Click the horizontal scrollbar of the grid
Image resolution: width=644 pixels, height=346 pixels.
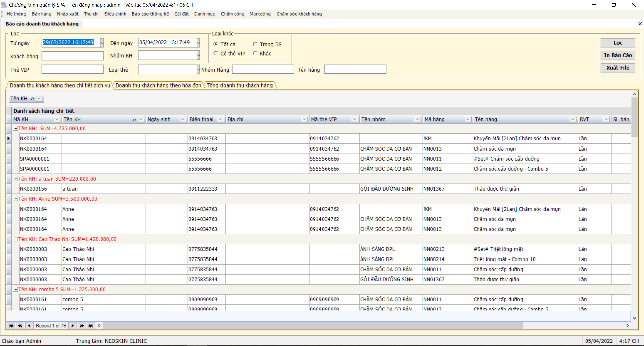312,326
